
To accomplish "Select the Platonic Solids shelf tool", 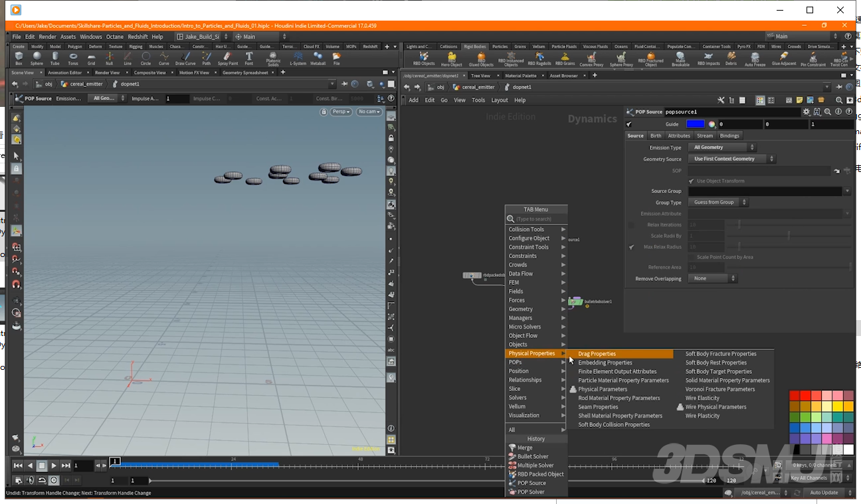I will click(273, 60).
